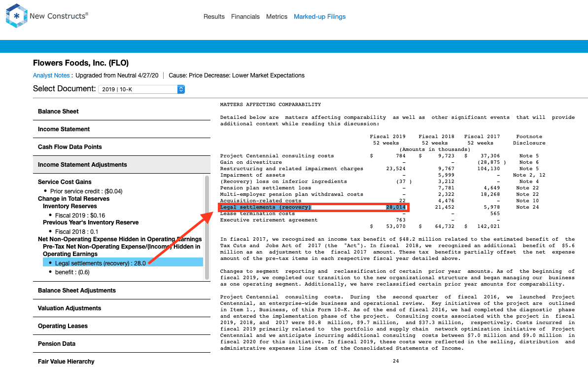Click the MATTERS AFFECTING COMPARABILITY heading
Screen dimensions: 588x367
coord(271,105)
